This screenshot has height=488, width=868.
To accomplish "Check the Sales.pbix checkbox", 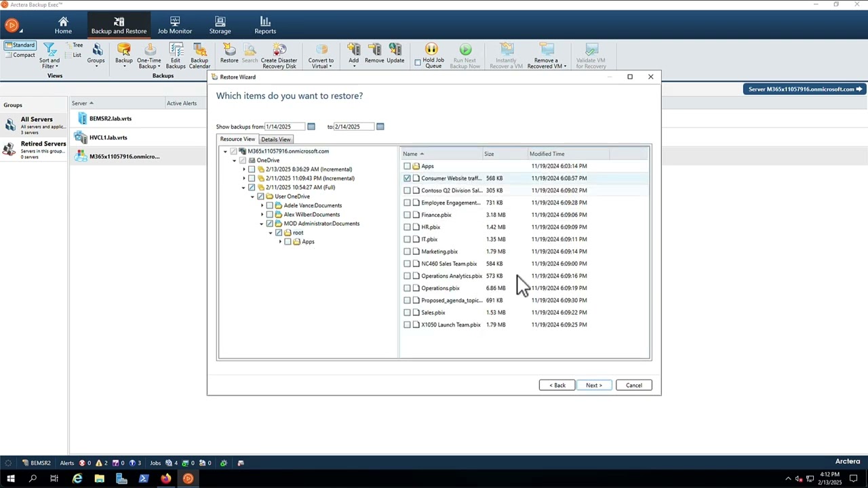I will (407, 312).
